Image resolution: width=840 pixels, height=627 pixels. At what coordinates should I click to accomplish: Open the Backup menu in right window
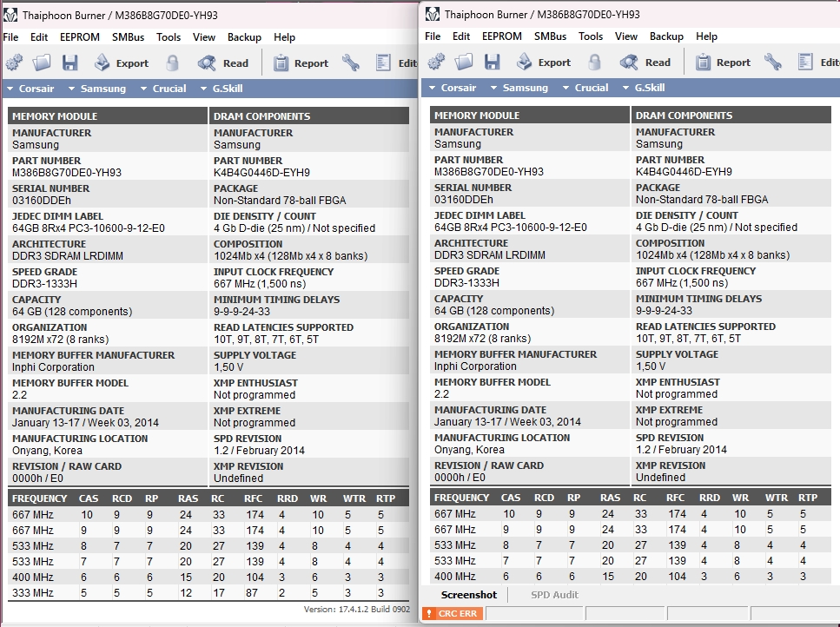coord(666,36)
